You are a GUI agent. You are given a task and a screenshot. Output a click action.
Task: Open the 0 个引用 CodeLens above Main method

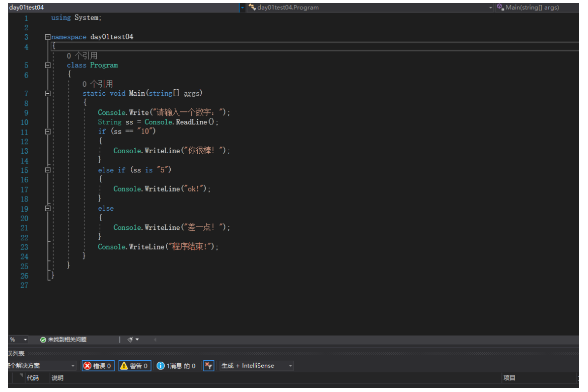click(98, 84)
